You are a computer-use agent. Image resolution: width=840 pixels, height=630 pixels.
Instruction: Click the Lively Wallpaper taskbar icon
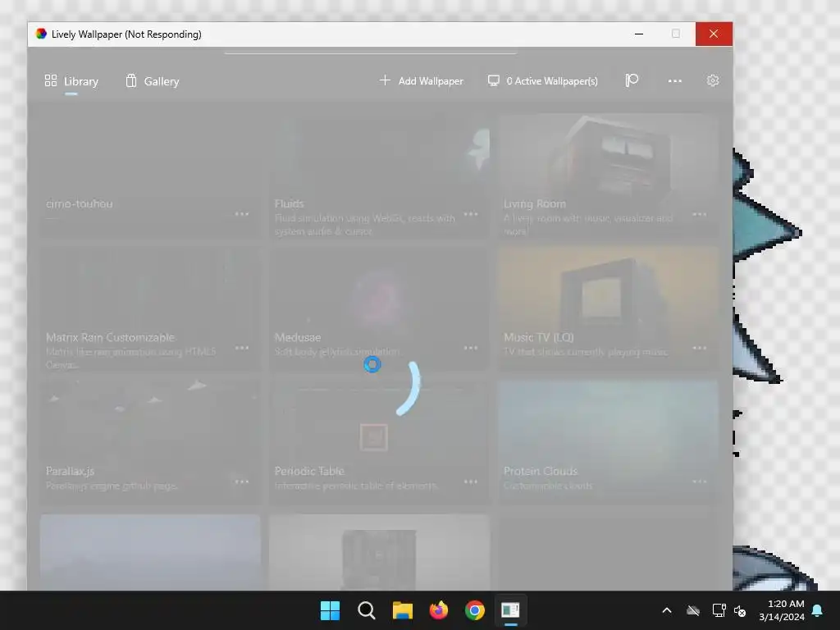click(510, 610)
